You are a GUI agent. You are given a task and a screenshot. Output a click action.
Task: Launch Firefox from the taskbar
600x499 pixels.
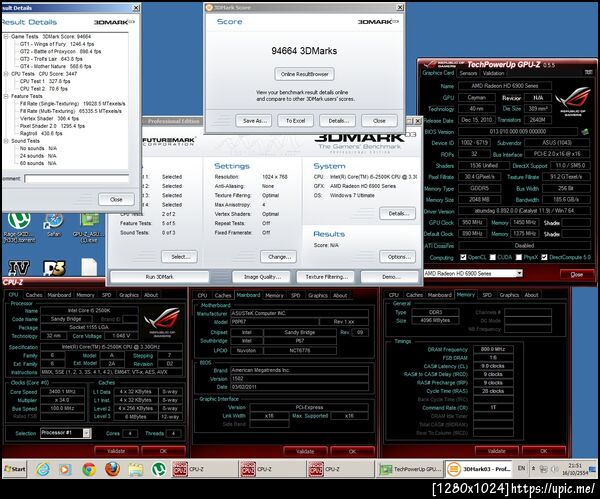pyautogui.click(x=112, y=469)
